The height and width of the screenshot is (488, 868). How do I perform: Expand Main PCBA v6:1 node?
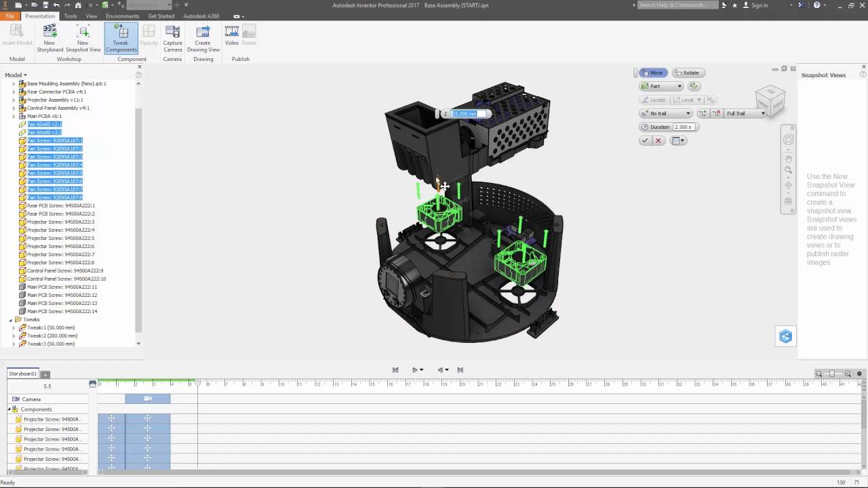pos(14,117)
